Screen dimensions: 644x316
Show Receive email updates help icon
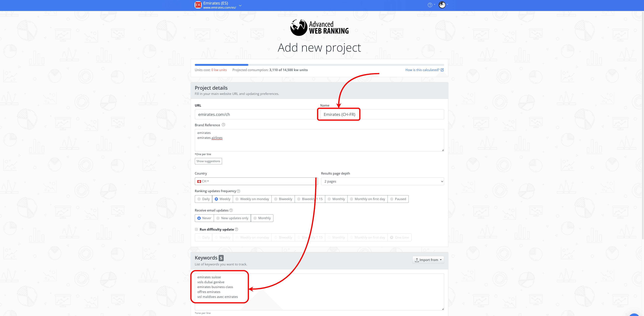pyautogui.click(x=231, y=210)
